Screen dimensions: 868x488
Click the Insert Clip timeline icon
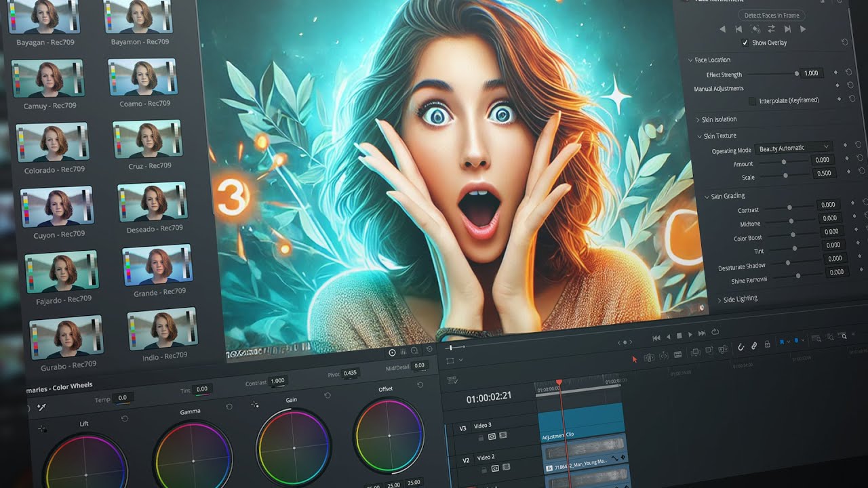[696, 352]
